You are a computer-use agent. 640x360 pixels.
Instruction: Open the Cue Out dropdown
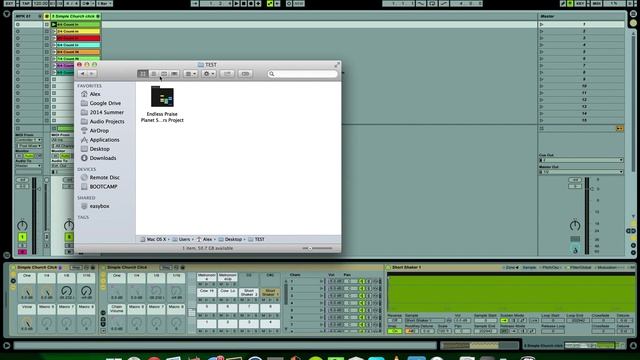(x=581, y=160)
